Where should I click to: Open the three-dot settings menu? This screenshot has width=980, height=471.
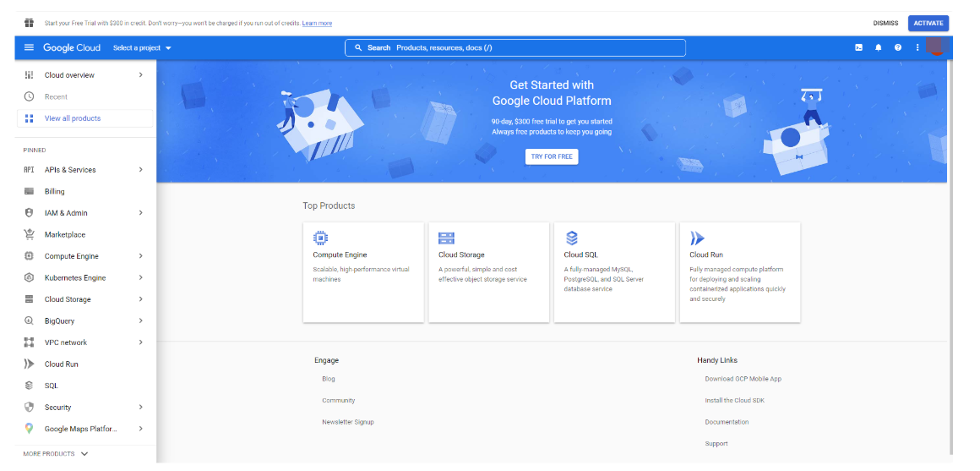(x=917, y=47)
